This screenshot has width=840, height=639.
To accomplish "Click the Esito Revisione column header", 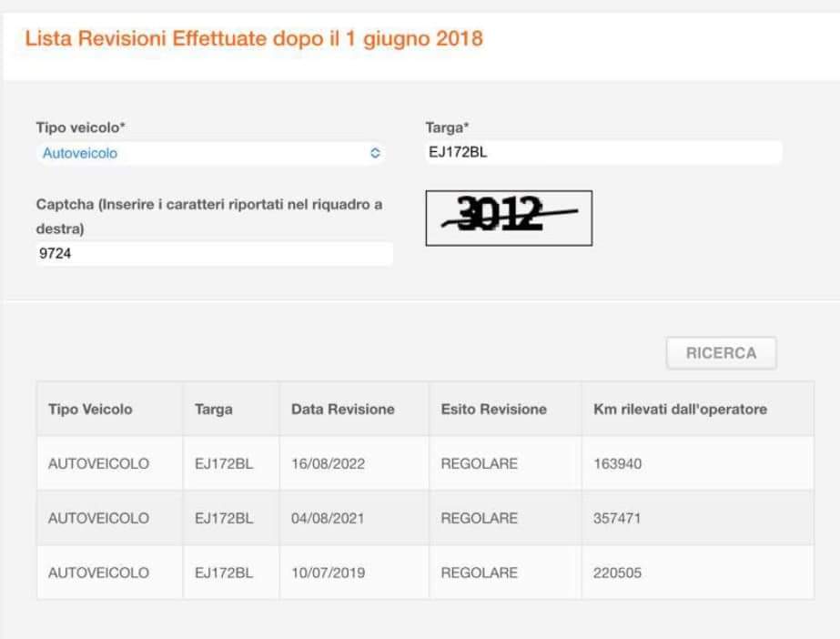I will tap(493, 410).
